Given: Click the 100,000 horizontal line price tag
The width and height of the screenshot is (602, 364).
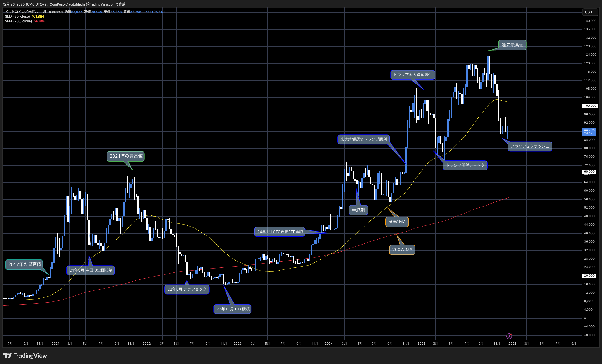Looking at the screenshot, I should [x=590, y=106].
